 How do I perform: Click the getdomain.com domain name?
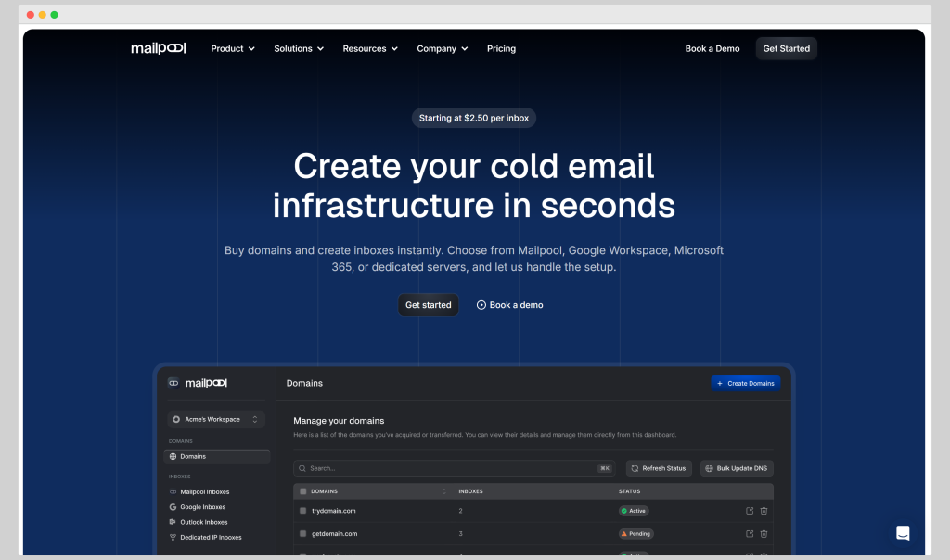(334, 534)
